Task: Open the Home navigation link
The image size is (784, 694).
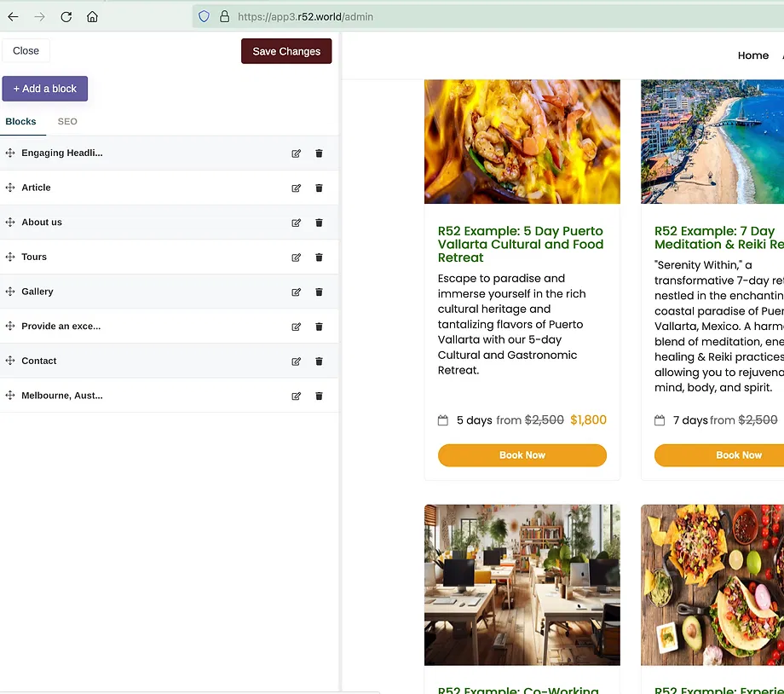Action: pyautogui.click(x=752, y=55)
